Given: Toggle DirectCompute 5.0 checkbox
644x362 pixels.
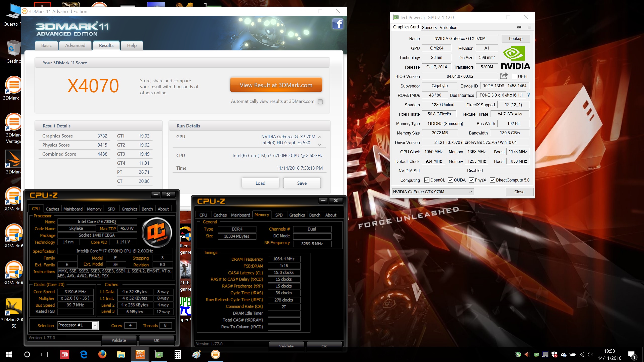Looking at the screenshot, I should click(x=493, y=180).
